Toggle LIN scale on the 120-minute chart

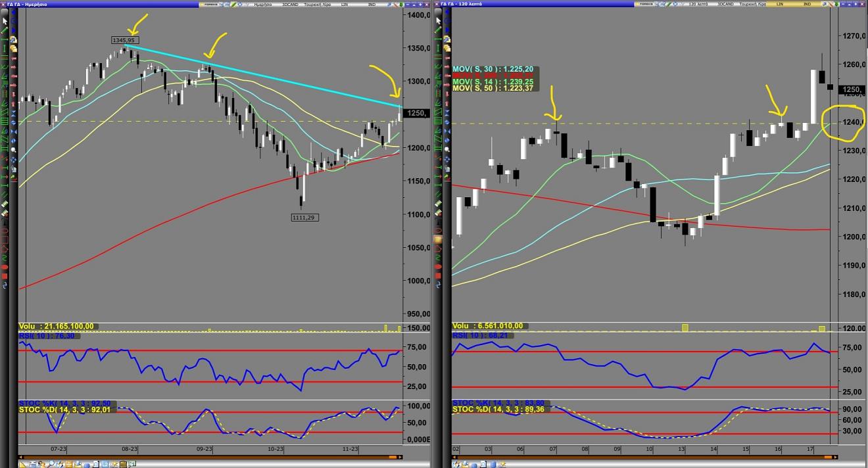pyautogui.click(x=780, y=4)
